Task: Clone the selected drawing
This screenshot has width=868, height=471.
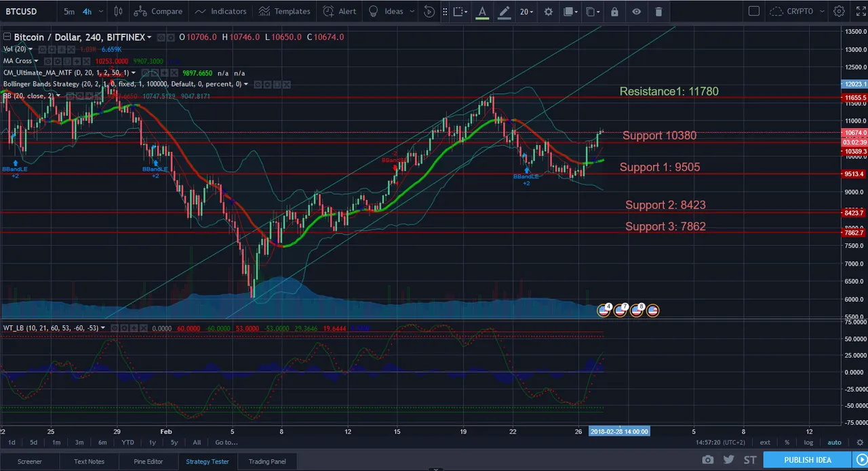Action: (593, 12)
